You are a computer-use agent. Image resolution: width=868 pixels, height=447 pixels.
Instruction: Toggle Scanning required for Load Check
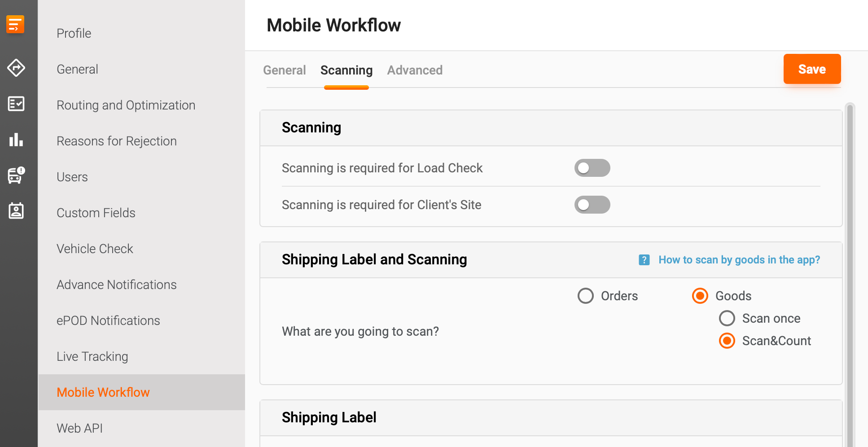[x=592, y=168]
